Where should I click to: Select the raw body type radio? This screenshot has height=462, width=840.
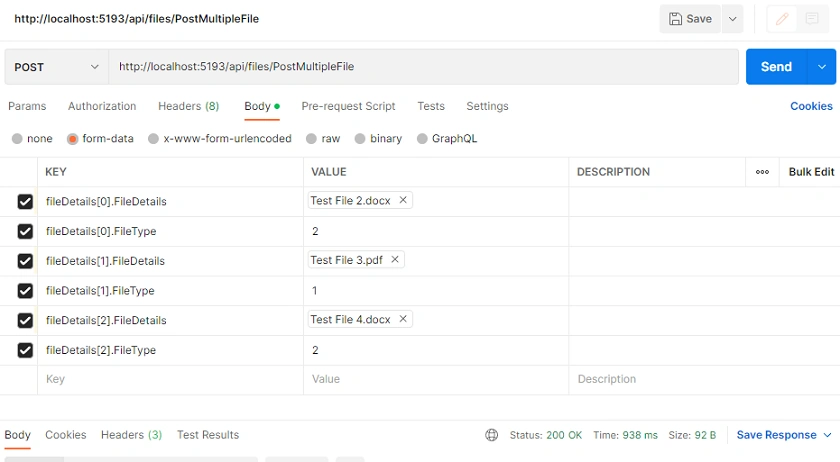311,139
